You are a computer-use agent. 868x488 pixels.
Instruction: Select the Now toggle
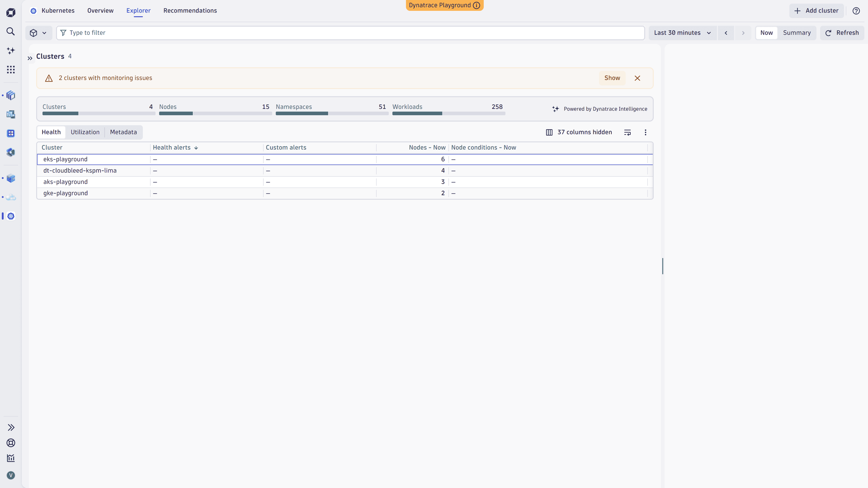coord(767,33)
